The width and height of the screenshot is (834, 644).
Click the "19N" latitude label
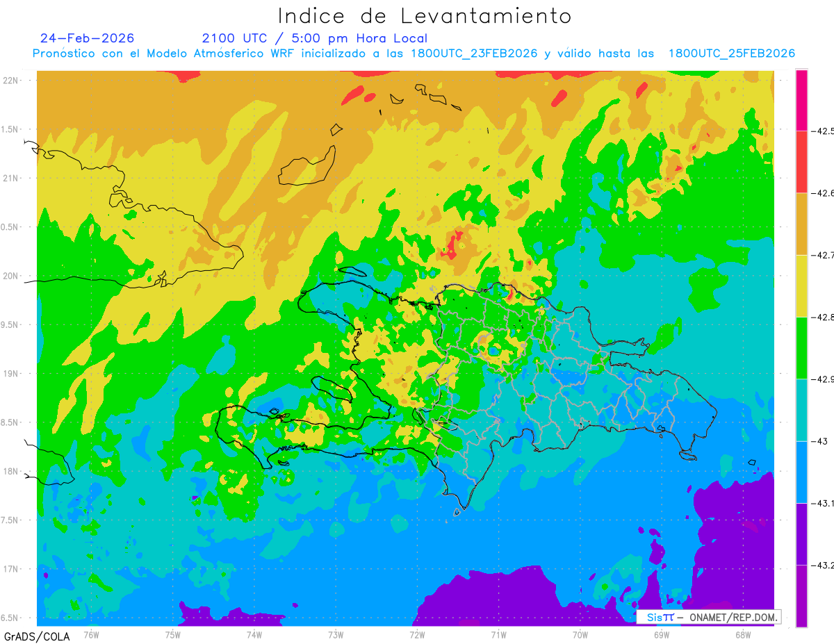[x=12, y=374]
